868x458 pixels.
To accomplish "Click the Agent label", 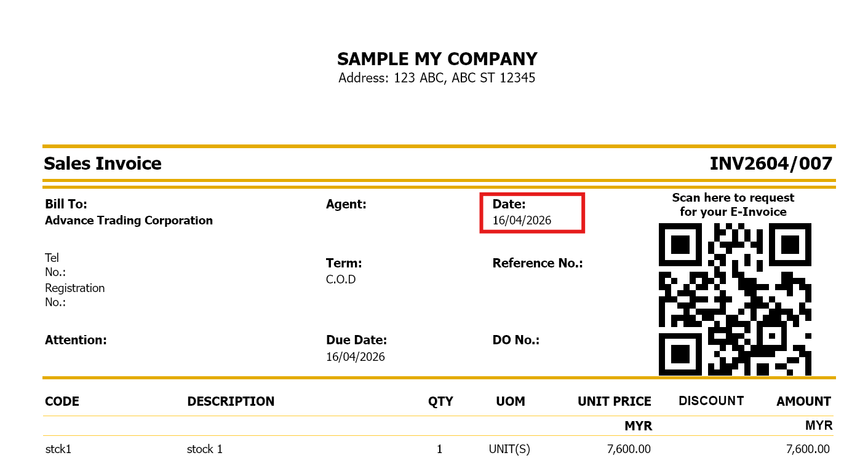I will [346, 204].
